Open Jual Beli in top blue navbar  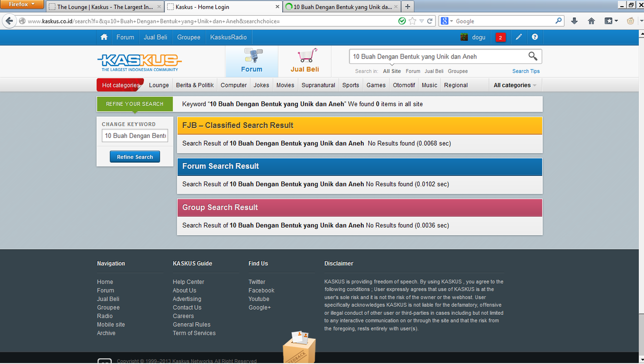(155, 37)
